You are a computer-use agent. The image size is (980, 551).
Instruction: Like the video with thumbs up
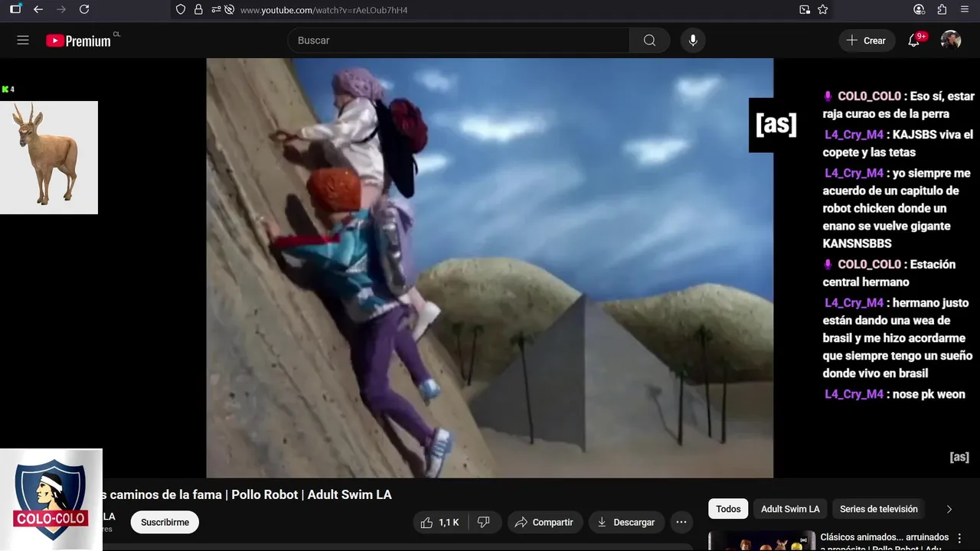coord(439,522)
